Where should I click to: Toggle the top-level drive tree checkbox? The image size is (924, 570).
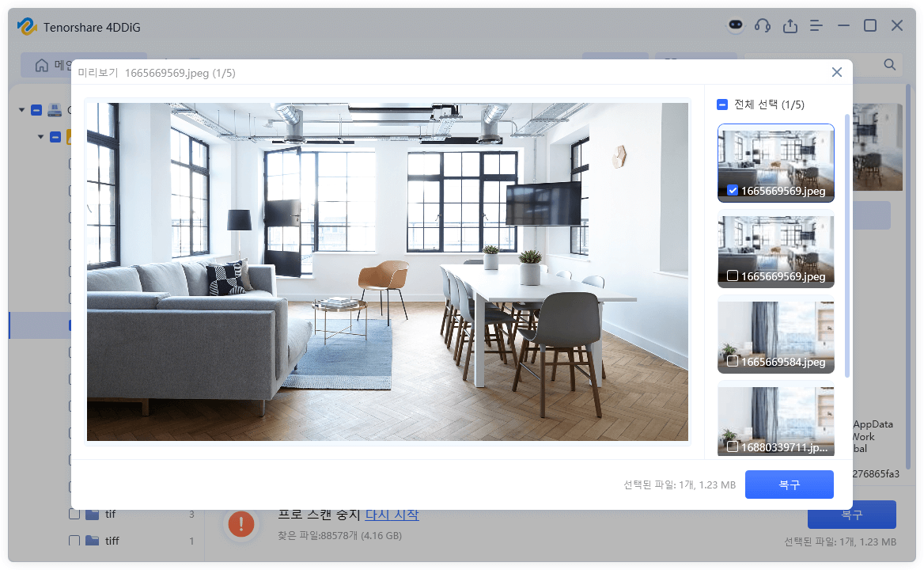click(36, 110)
